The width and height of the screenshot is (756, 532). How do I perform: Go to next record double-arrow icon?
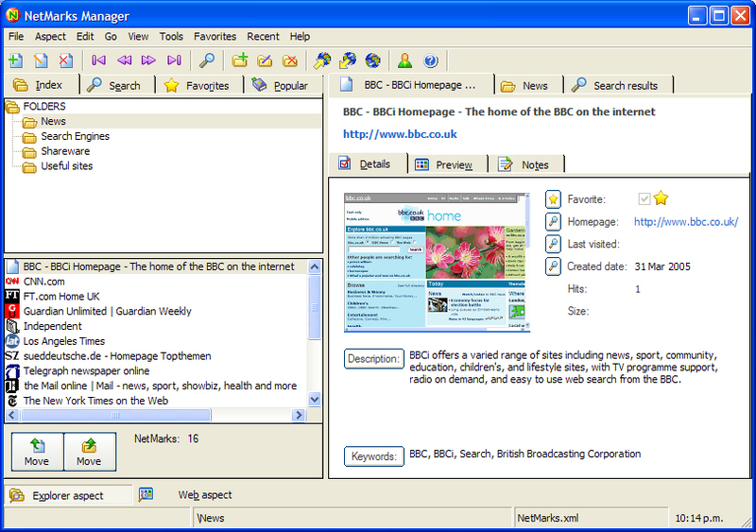point(148,60)
